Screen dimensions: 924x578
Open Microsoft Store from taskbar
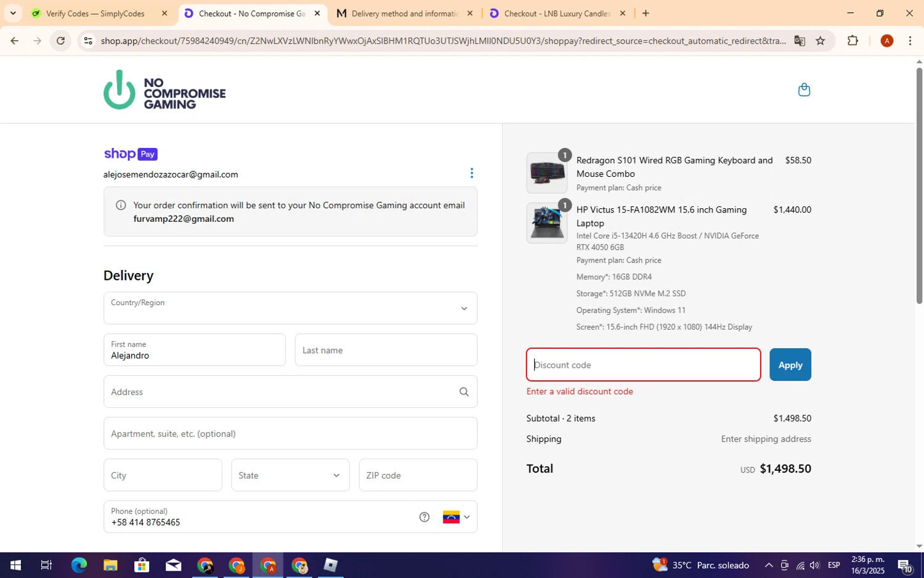[142, 565]
